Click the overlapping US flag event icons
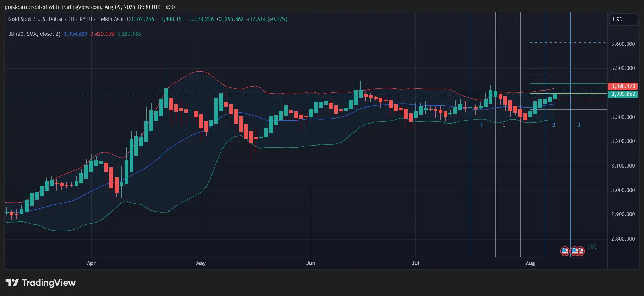Viewport: 644px width, 296px height. 577,251
